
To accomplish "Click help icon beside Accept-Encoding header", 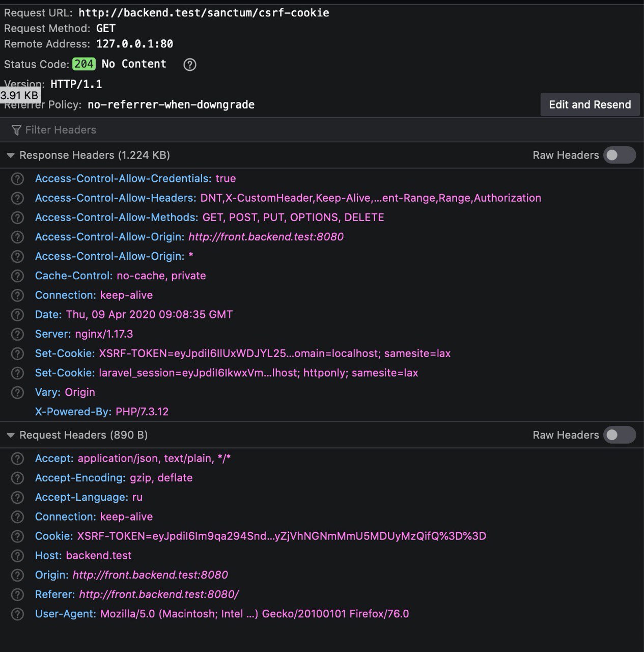I will (x=17, y=478).
